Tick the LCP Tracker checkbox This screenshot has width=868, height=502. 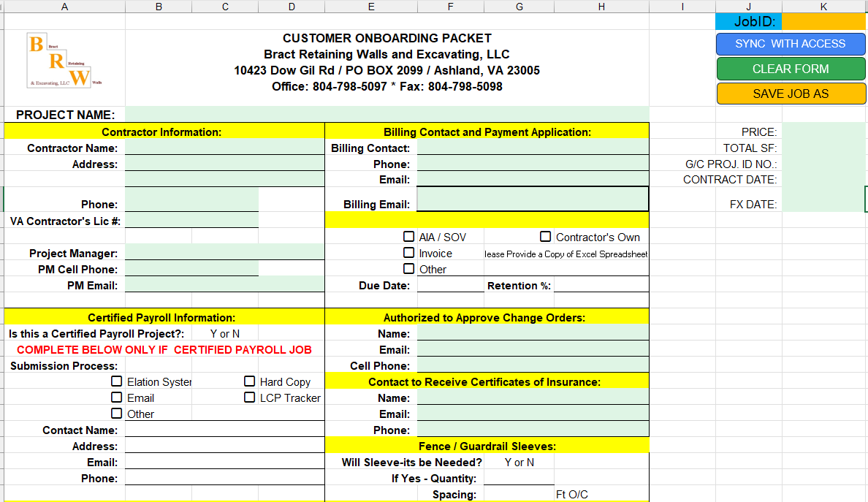pos(250,398)
